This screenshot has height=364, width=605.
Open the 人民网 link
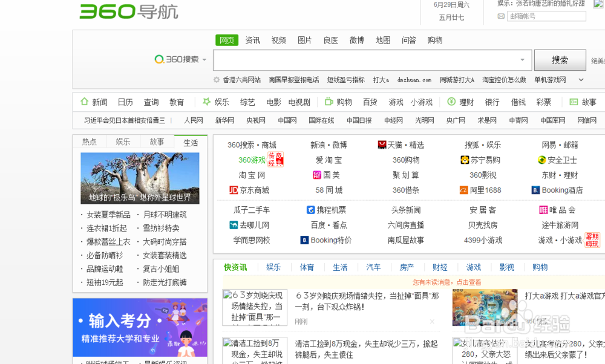(194, 120)
